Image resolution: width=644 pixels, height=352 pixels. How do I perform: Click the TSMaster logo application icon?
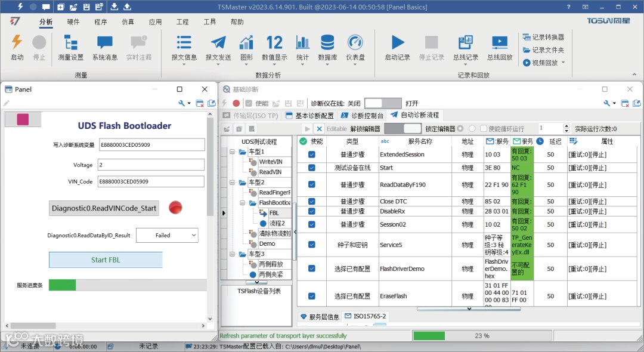point(15,21)
